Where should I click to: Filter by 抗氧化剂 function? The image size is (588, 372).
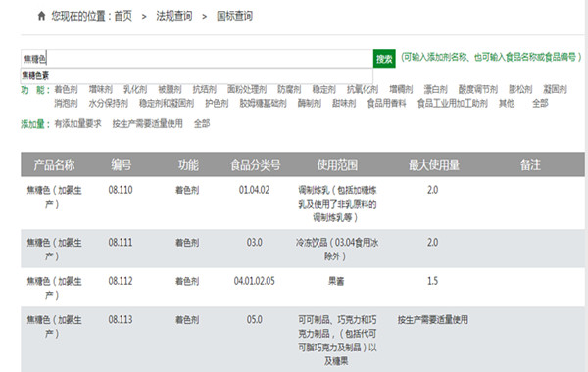pos(363,89)
